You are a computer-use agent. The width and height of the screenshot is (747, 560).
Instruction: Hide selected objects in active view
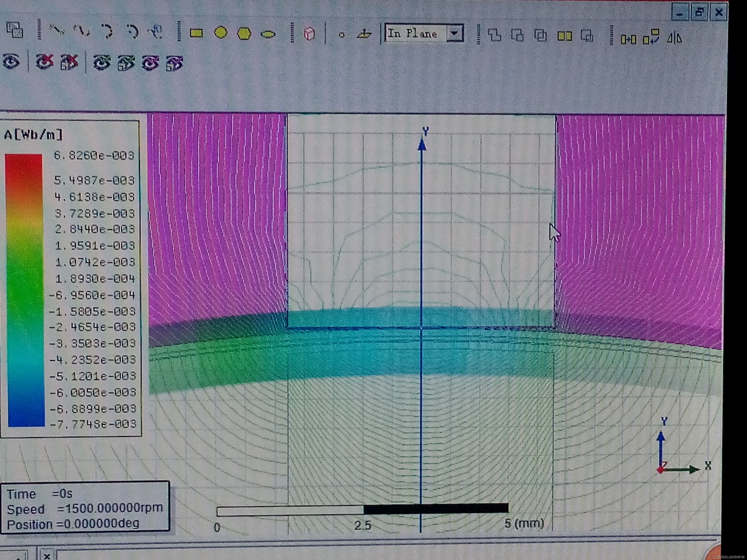tap(45, 62)
